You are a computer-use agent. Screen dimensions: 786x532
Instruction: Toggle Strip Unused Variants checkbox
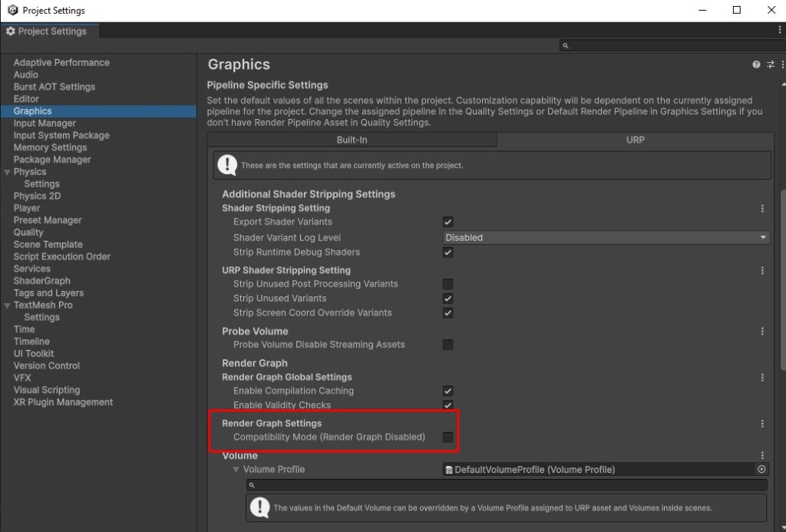(447, 299)
